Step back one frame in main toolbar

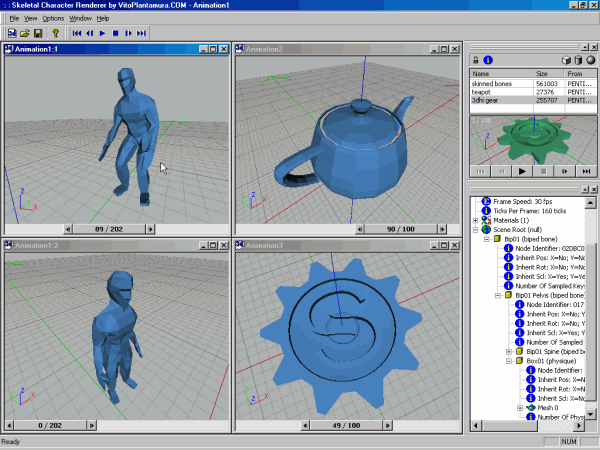90,33
